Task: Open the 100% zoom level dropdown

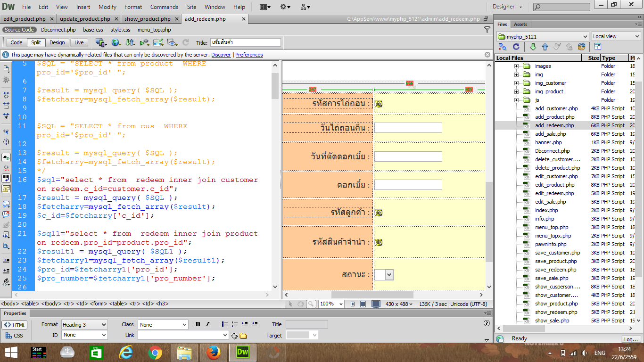Action: point(331,304)
